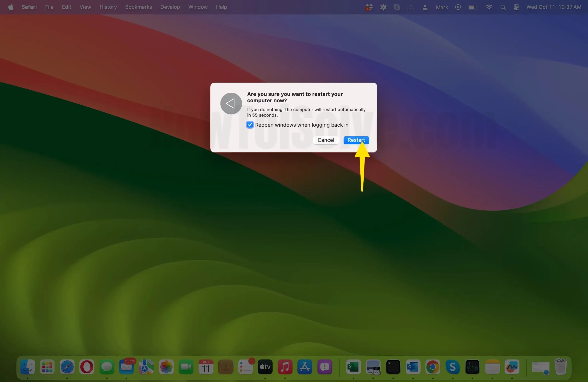Open Control Center from the menu bar
This screenshot has width=588, height=382.
coord(516,7)
